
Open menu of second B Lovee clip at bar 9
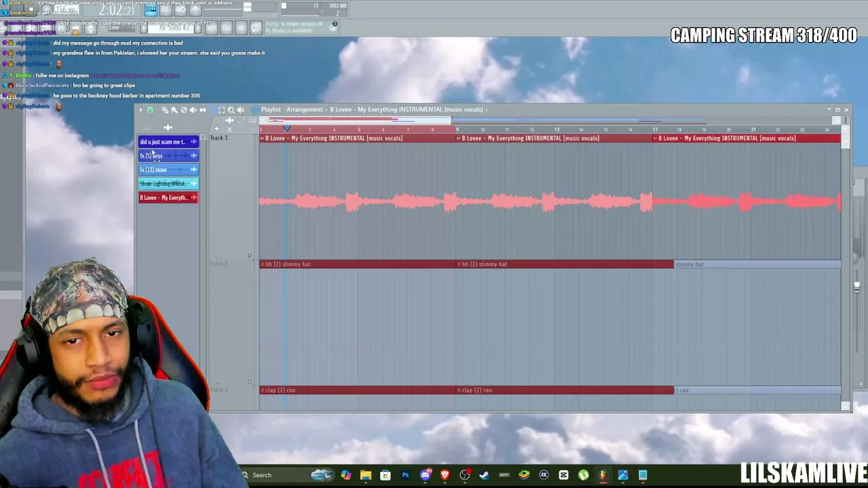459,138
